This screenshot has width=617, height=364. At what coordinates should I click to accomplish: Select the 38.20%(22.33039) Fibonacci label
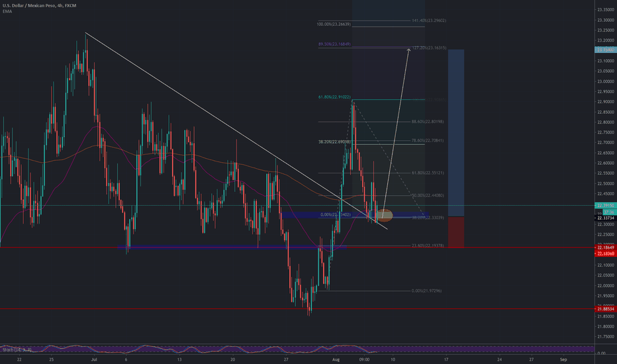(428, 218)
